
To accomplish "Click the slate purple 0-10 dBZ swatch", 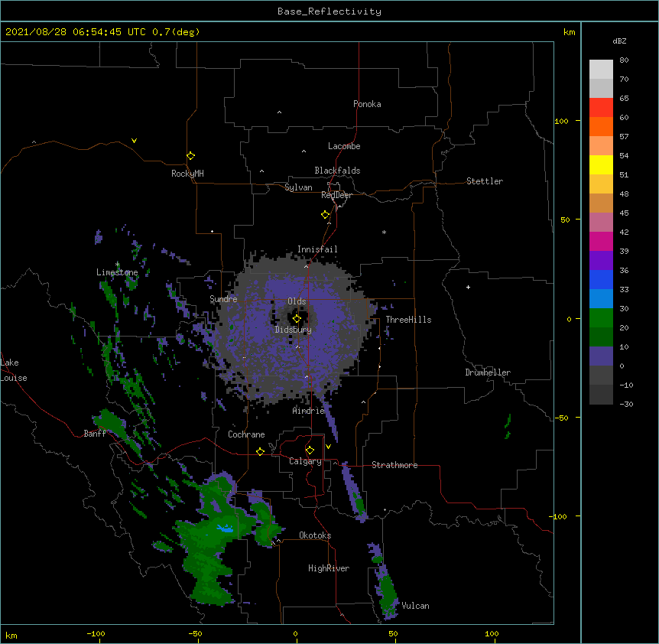I will pyautogui.click(x=601, y=356).
